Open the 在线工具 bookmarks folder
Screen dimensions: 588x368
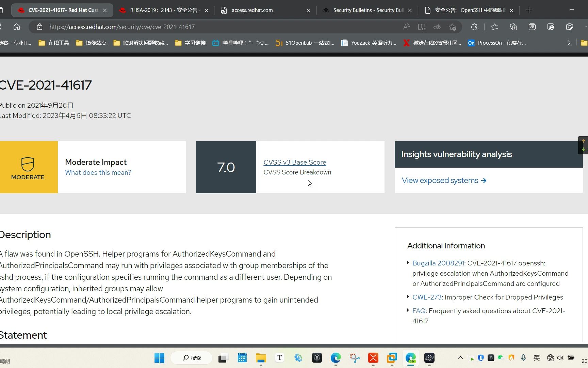pos(54,43)
